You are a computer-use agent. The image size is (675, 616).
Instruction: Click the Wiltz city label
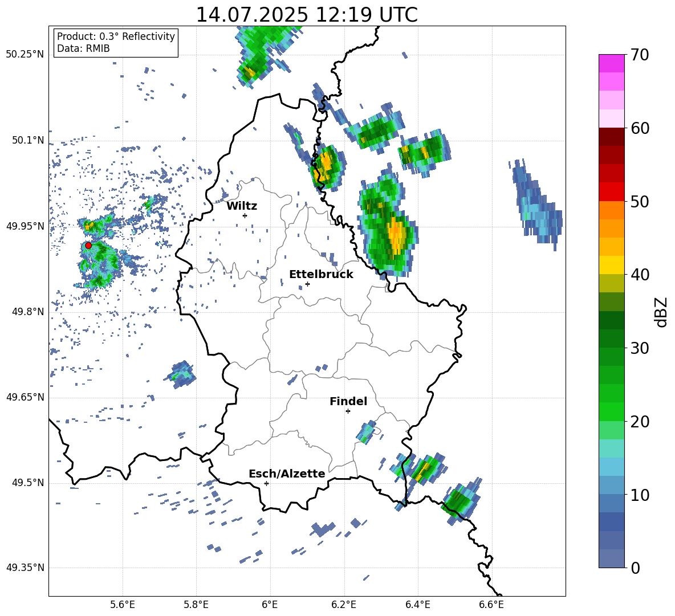coord(242,206)
